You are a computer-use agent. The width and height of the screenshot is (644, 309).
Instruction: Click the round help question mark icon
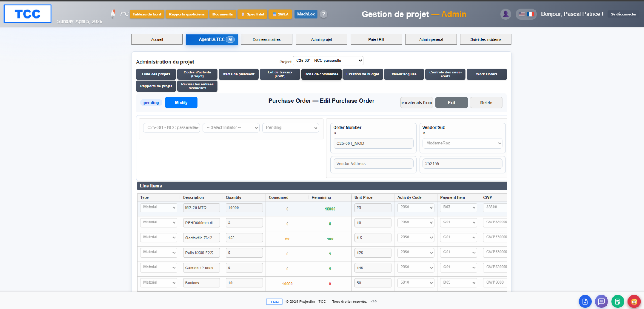coord(324,14)
